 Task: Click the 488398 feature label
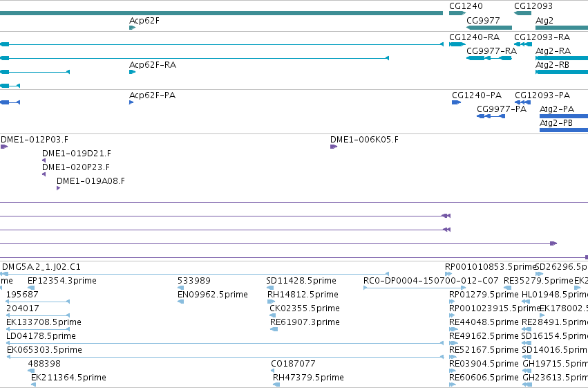point(44,364)
